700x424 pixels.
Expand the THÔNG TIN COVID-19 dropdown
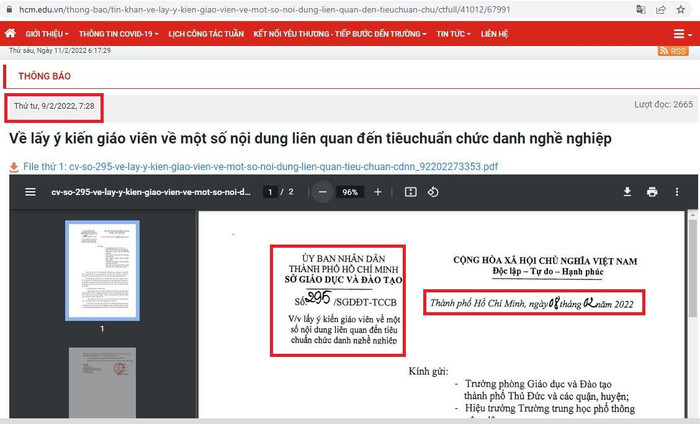tap(119, 34)
